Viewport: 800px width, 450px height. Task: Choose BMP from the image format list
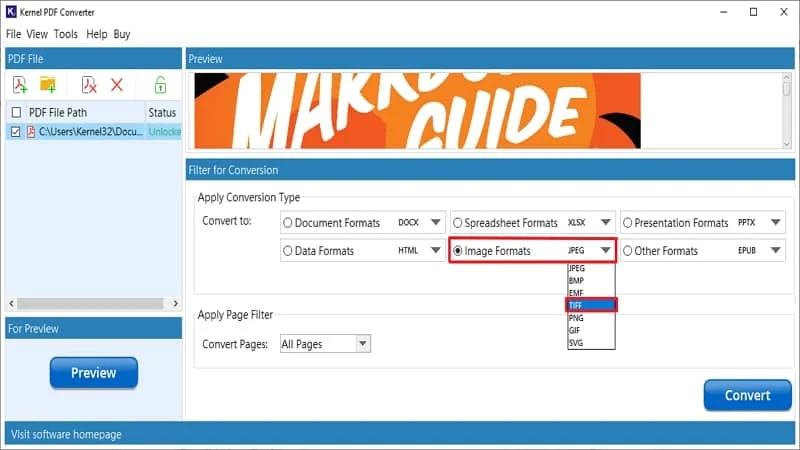pos(591,281)
